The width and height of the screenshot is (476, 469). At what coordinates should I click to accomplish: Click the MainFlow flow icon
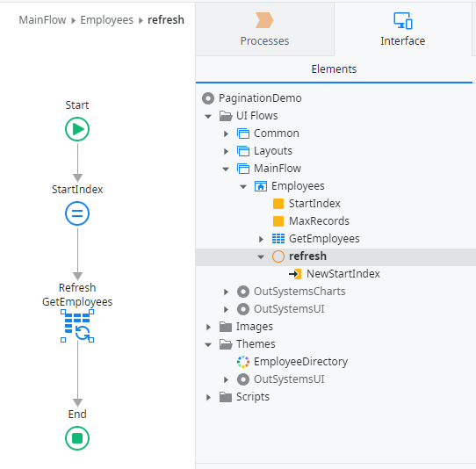(x=243, y=169)
